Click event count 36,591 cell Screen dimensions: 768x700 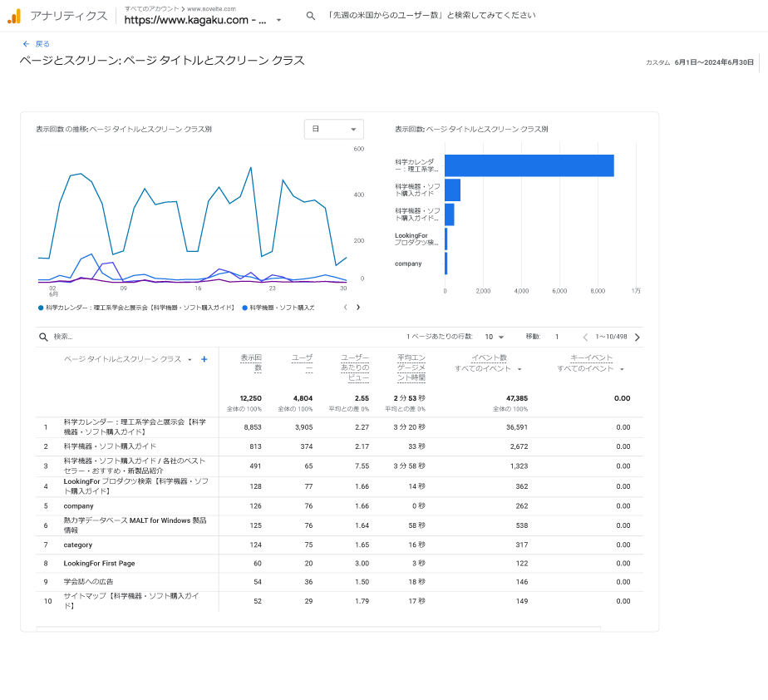[517, 427]
